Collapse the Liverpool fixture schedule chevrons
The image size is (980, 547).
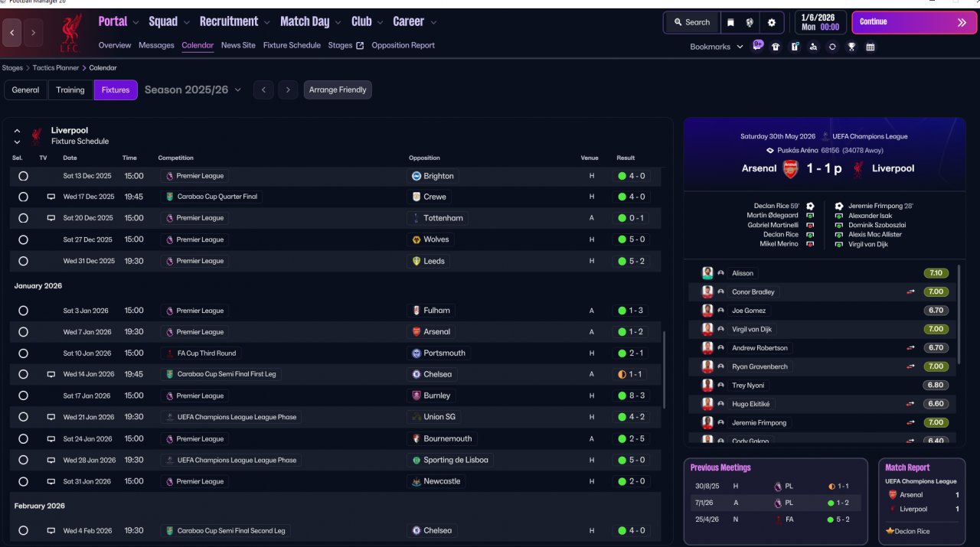point(17,136)
